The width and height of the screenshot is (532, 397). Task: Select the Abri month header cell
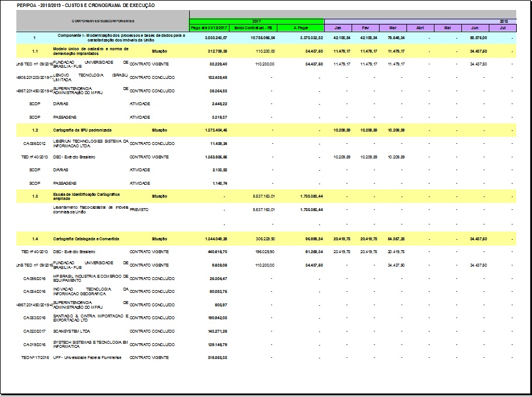point(420,28)
